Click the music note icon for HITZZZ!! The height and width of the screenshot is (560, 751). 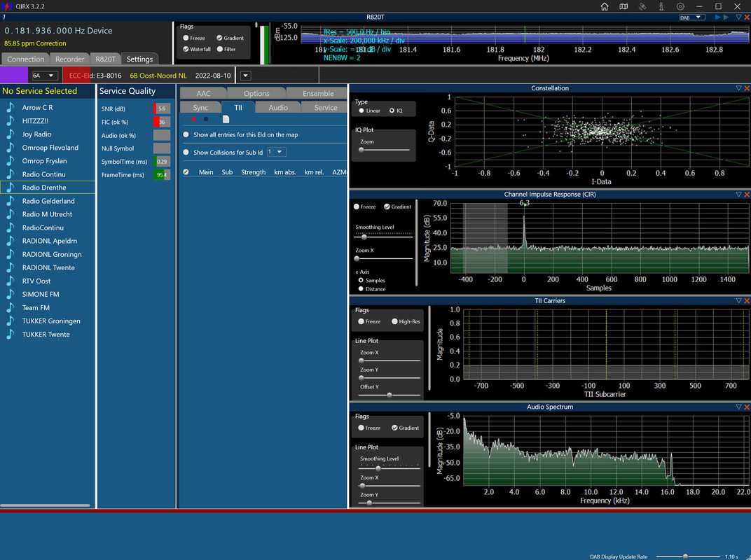coord(10,120)
